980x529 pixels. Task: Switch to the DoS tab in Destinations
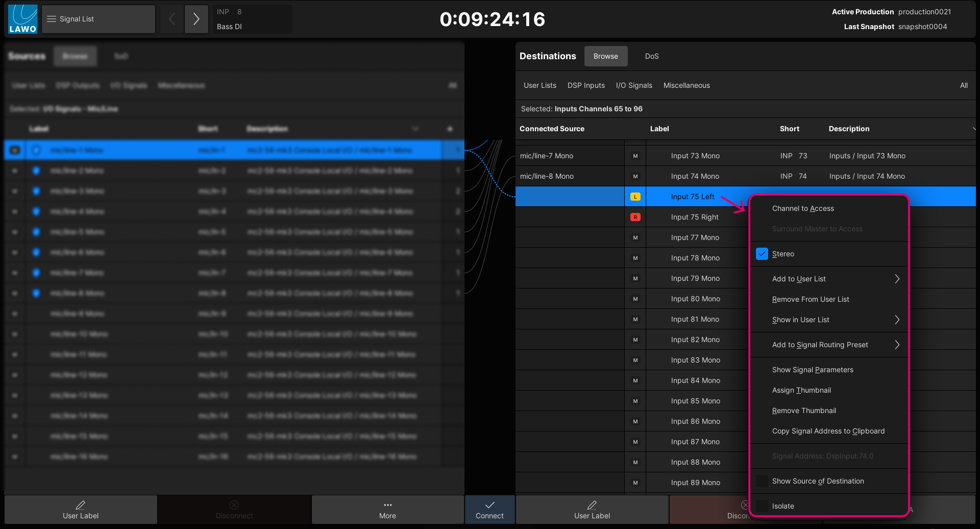click(651, 56)
